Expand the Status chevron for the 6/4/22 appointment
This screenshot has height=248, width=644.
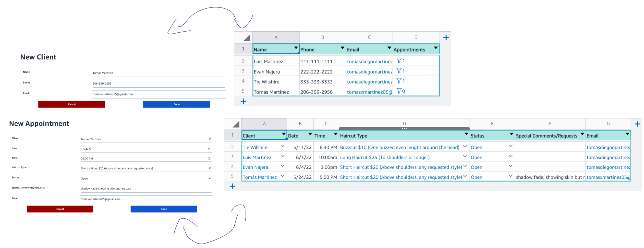[x=510, y=166]
